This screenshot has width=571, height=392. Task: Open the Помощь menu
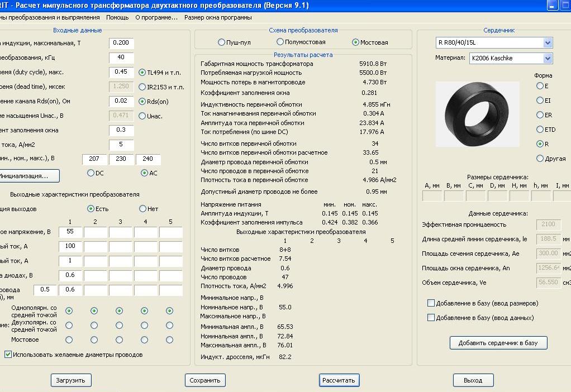pos(117,17)
